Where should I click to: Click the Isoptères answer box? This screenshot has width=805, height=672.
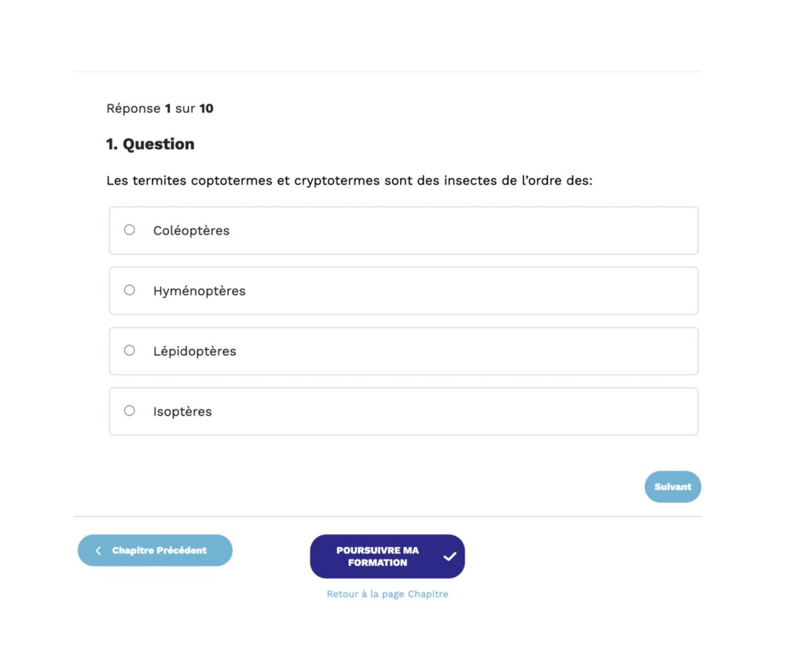[x=402, y=410]
